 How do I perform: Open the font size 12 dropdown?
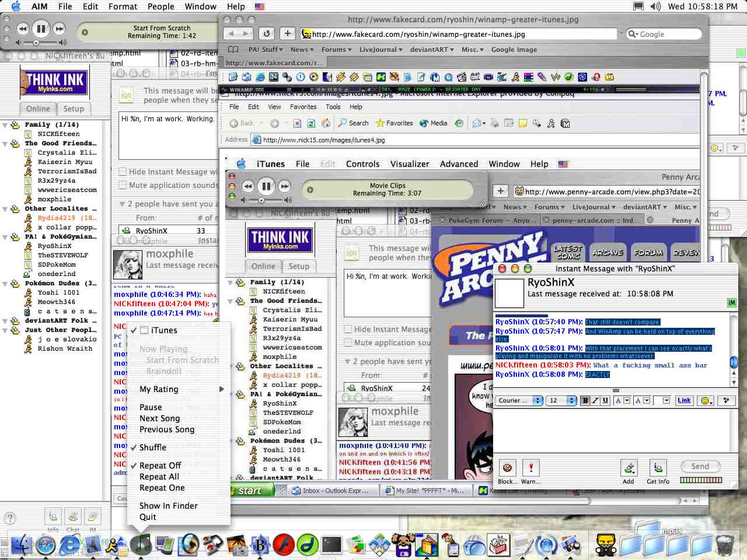(x=561, y=401)
